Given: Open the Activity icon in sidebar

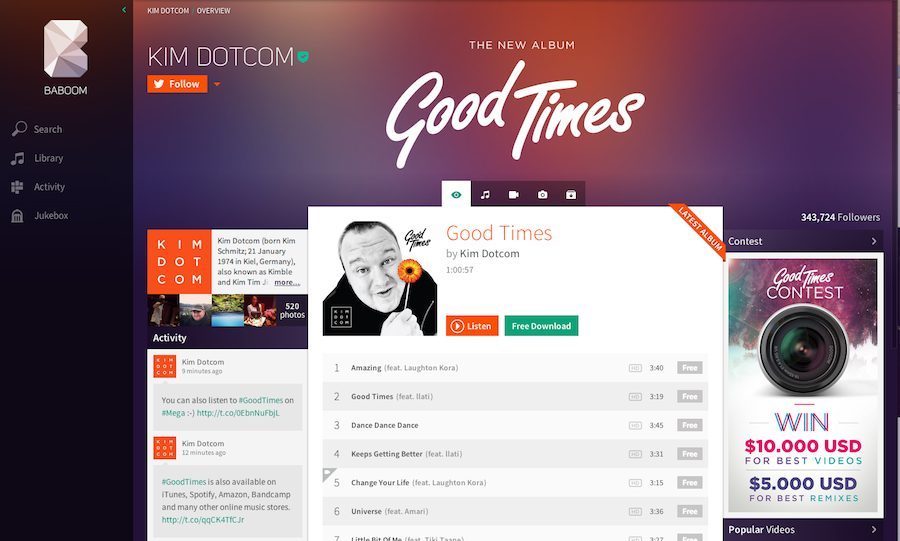Looking at the screenshot, I should pyautogui.click(x=17, y=187).
